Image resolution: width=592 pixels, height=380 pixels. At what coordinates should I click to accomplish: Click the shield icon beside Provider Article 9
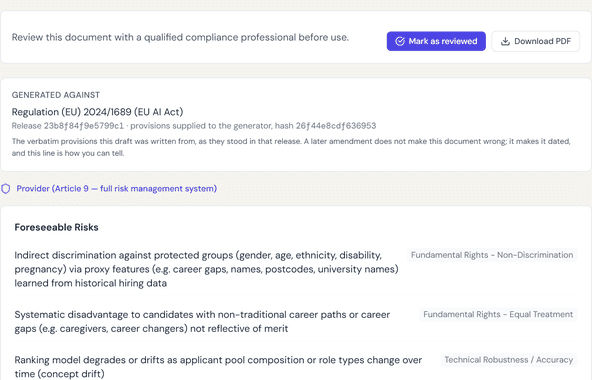coord(6,188)
